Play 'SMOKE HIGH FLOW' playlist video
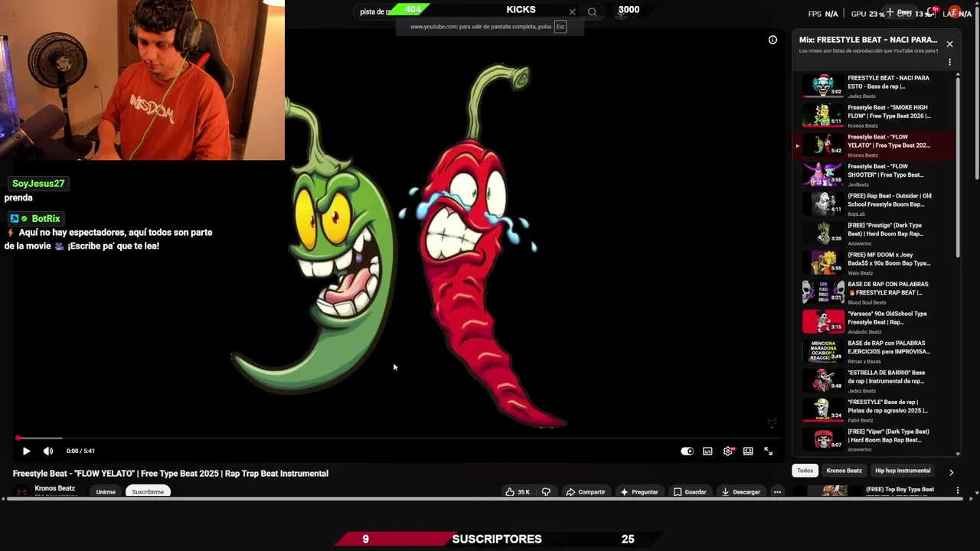 (873, 116)
